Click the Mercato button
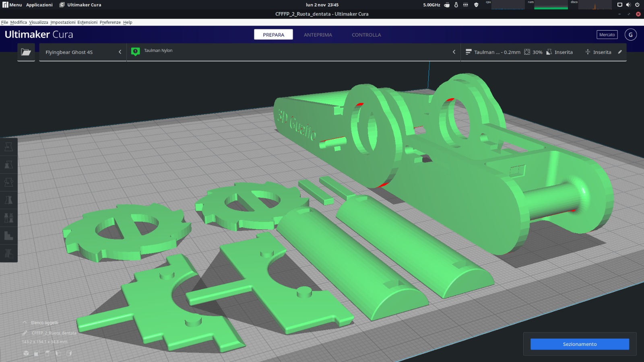Viewport: 644px width, 362px height. 607,35
